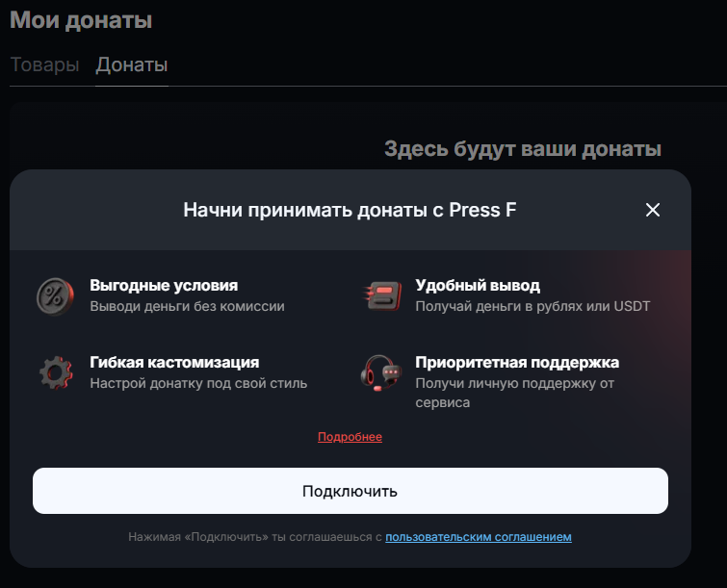This screenshot has height=588, width=727.
Task: Click the percent coin icon
Action: coord(55,296)
